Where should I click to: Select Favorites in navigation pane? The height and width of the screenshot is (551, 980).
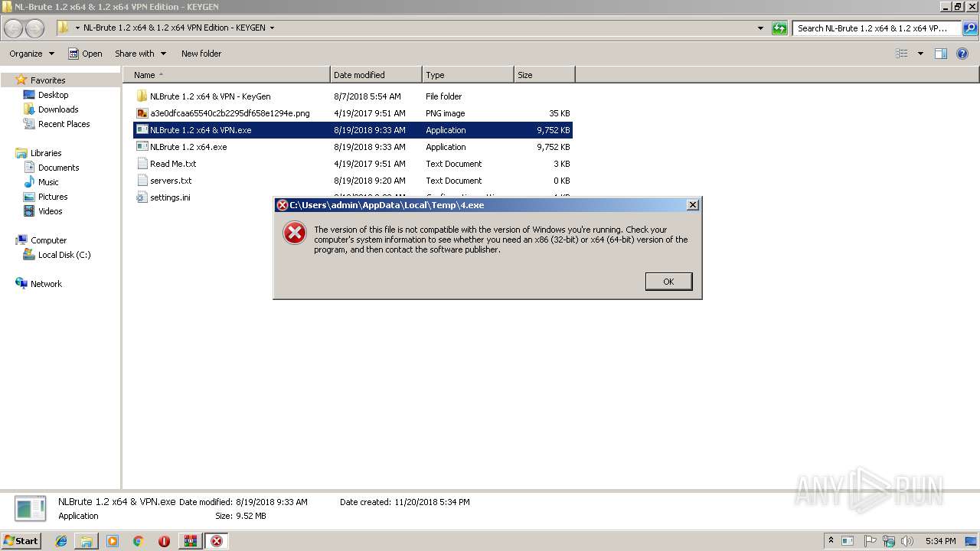pyautogui.click(x=47, y=80)
